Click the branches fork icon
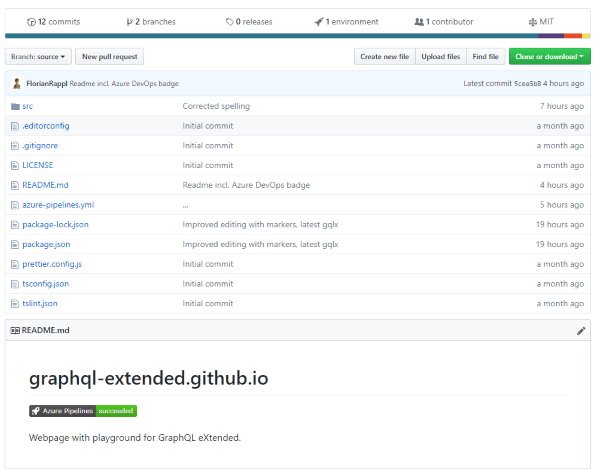The image size is (600, 475). [x=129, y=22]
